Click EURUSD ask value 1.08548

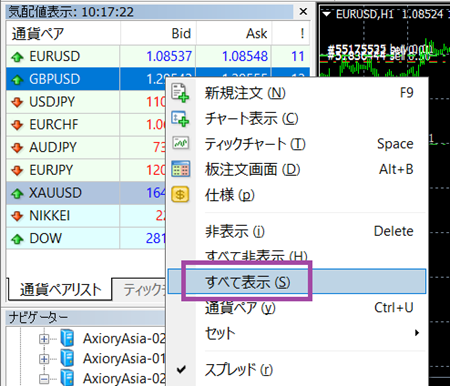click(245, 56)
